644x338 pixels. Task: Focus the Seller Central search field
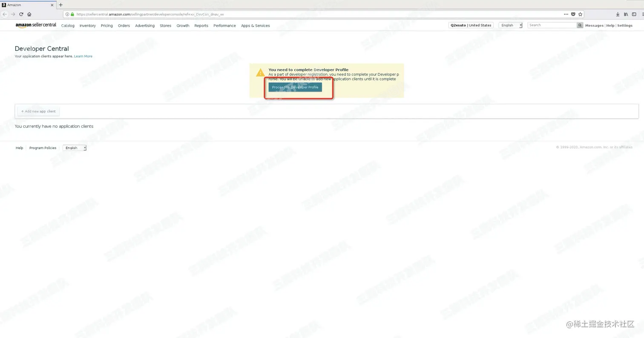tap(552, 25)
